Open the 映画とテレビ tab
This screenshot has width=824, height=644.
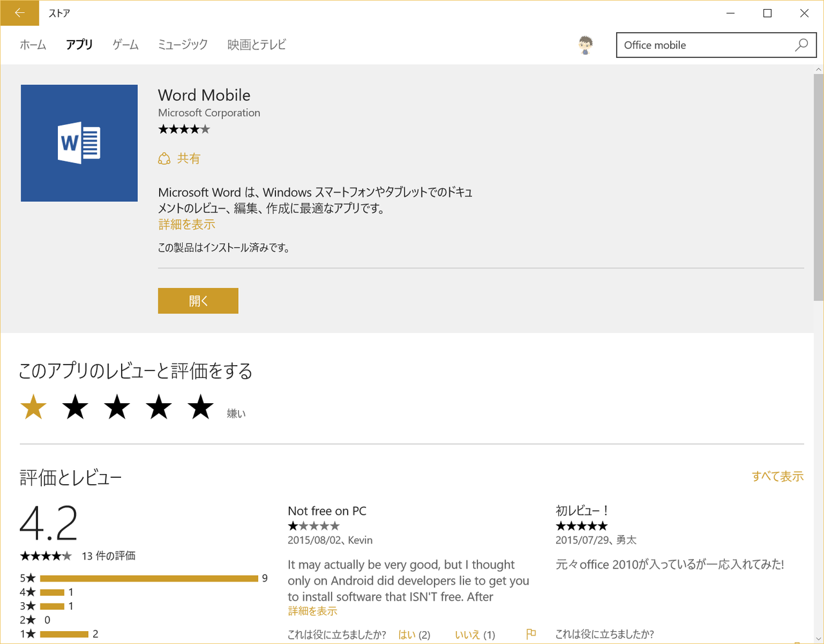(257, 44)
